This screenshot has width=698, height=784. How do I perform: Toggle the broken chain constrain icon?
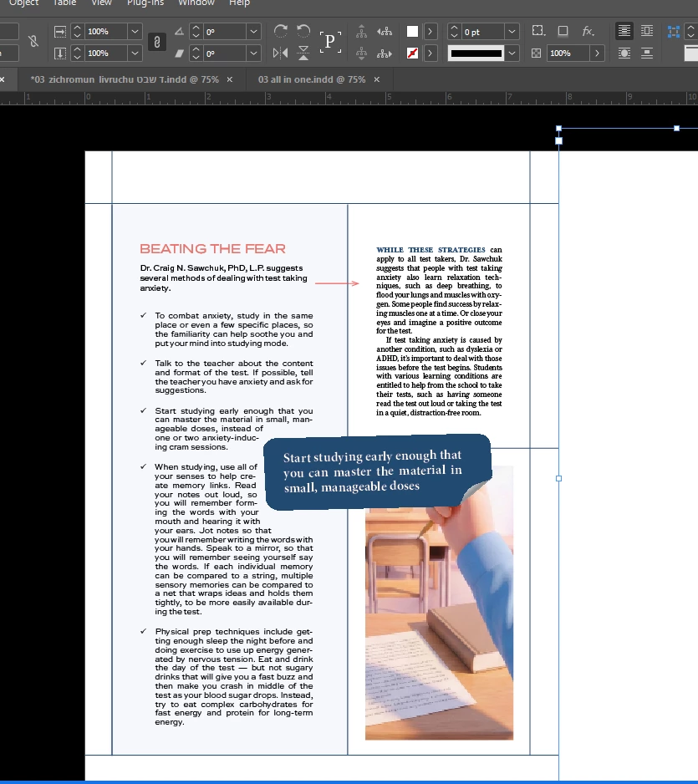[x=33, y=42]
